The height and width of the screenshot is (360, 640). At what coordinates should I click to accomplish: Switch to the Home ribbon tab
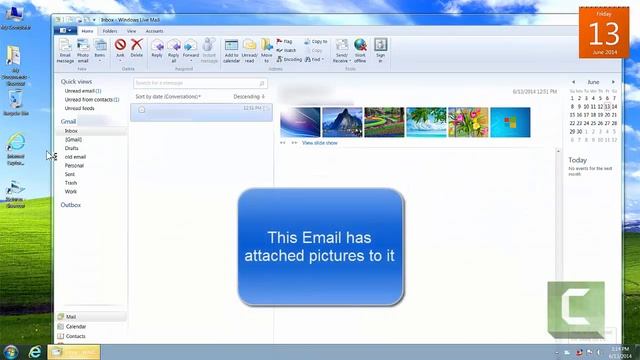(x=87, y=31)
